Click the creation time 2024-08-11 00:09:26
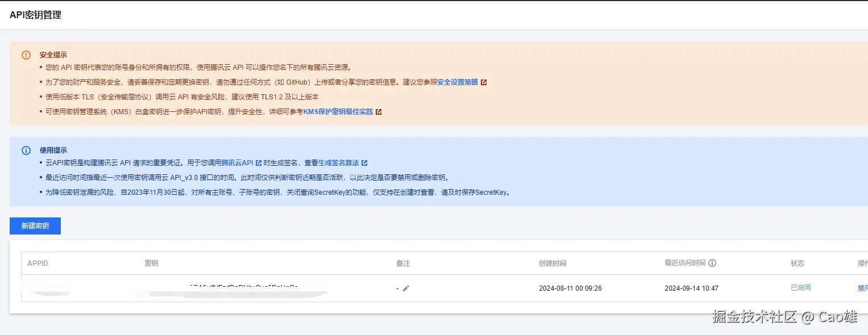Image resolution: width=868 pixels, height=335 pixels. (570, 288)
